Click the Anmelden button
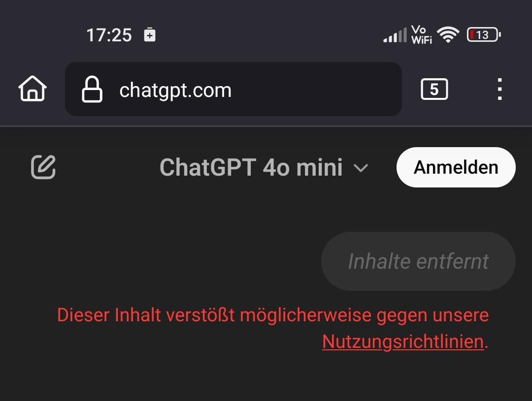 tap(456, 167)
